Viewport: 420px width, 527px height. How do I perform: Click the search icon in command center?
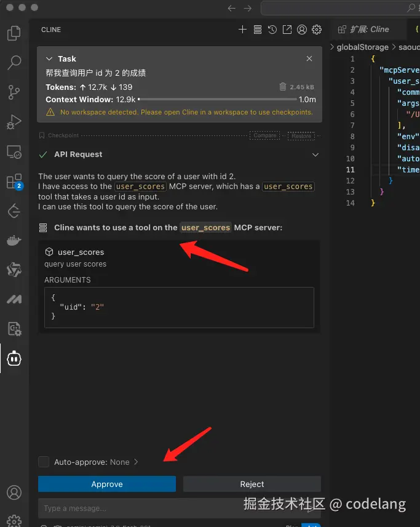click(411, 8)
